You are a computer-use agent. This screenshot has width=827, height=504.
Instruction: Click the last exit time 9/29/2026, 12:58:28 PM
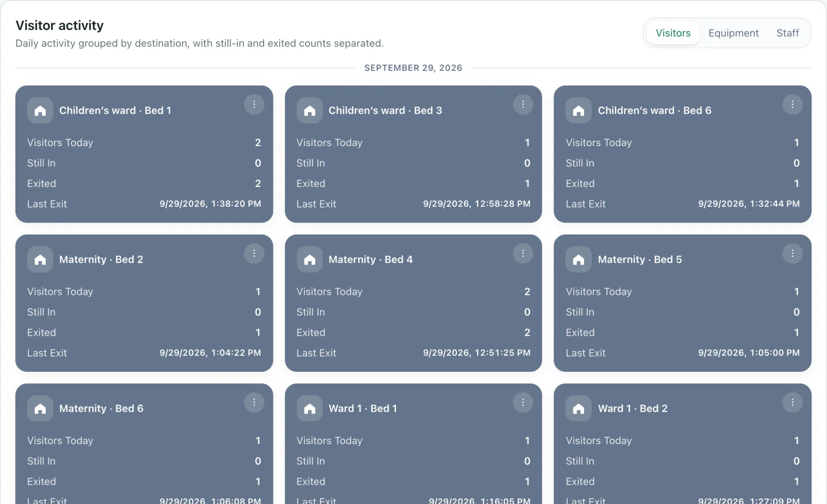click(477, 204)
